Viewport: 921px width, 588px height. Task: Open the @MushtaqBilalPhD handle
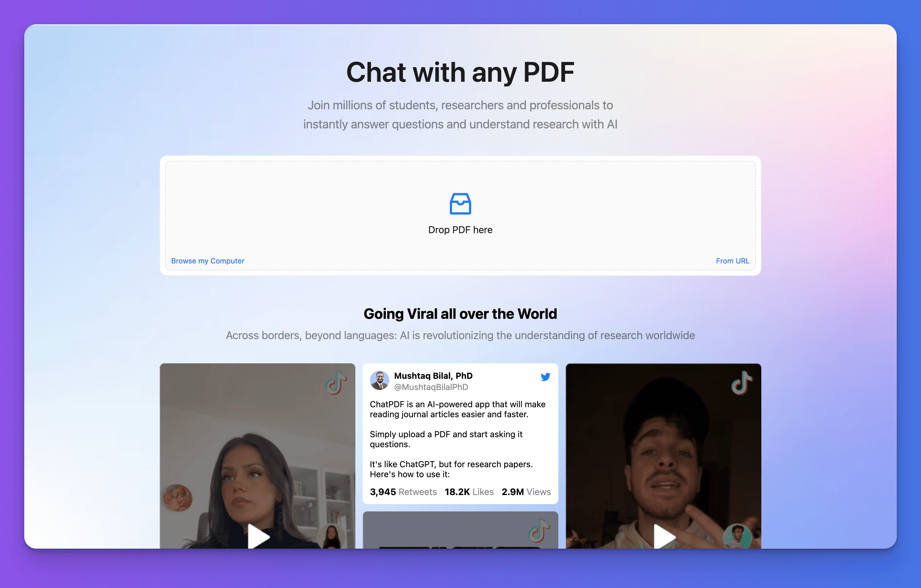[x=431, y=387]
